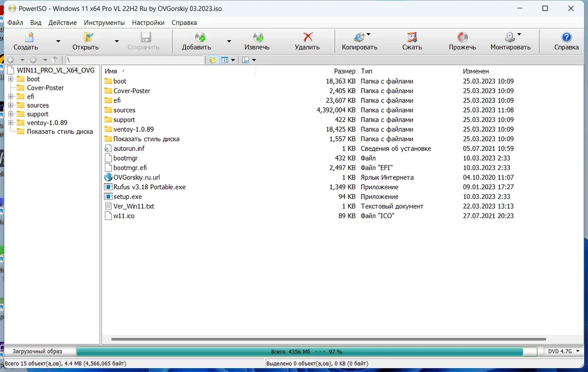This screenshot has width=588, height=372.
Task: Select the OVGorskiy.ru.url globe icon
Action: pos(108,177)
